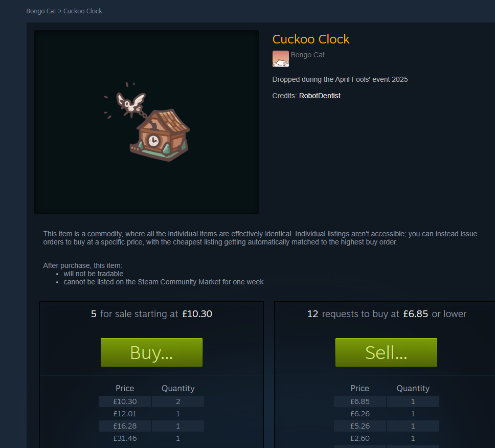Click the green Sell button
Screen dimensions: 495x448
[x=386, y=352]
